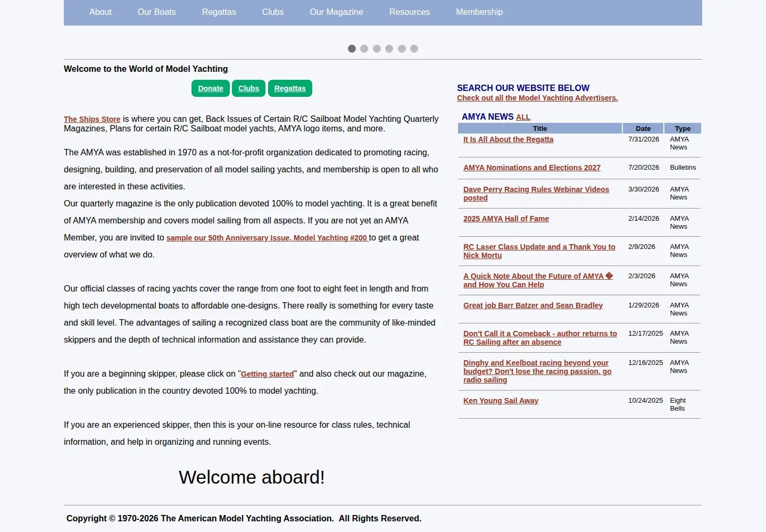The image size is (766, 532).
Task: Open the Membership menu
Action: coord(479,12)
